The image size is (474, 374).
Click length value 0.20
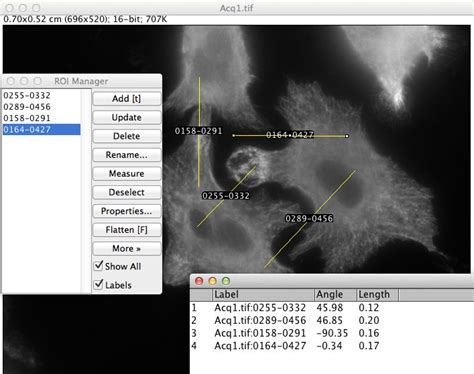(x=369, y=320)
